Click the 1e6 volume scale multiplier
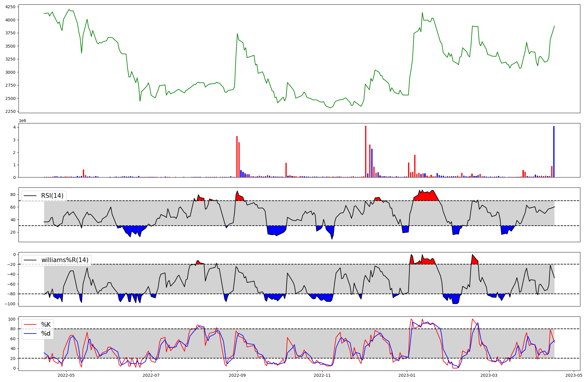The width and height of the screenshot is (588, 382). [x=23, y=121]
